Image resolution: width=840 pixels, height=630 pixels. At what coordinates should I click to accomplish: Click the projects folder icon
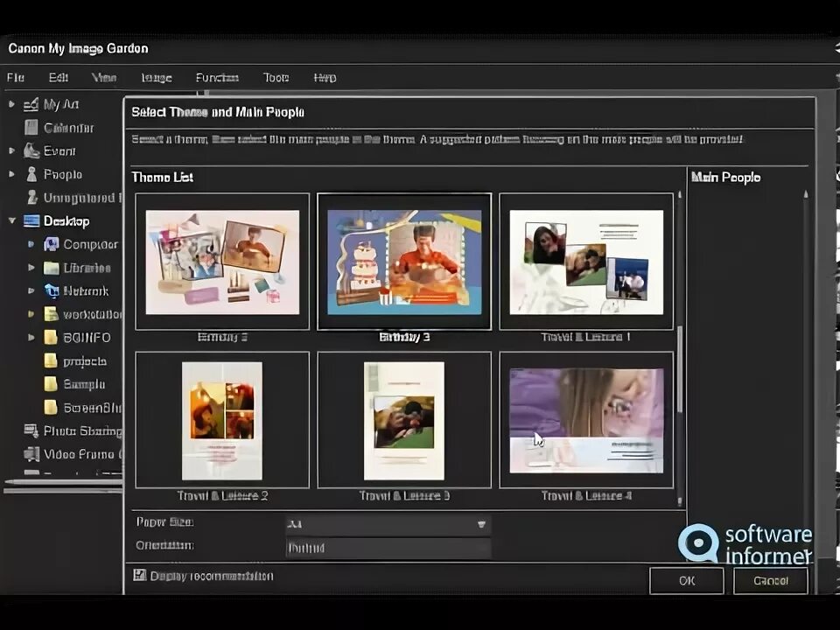pos(51,361)
